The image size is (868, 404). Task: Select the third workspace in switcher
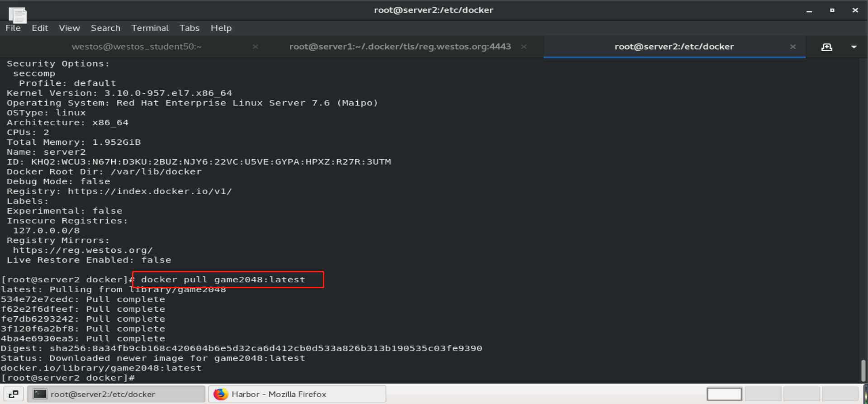tap(802, 394)
